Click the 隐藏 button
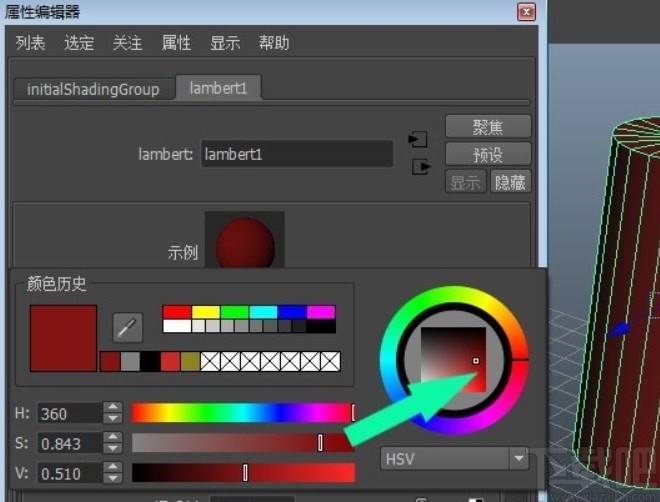Viewport: 660px width, 502px height. coord(510,182)
